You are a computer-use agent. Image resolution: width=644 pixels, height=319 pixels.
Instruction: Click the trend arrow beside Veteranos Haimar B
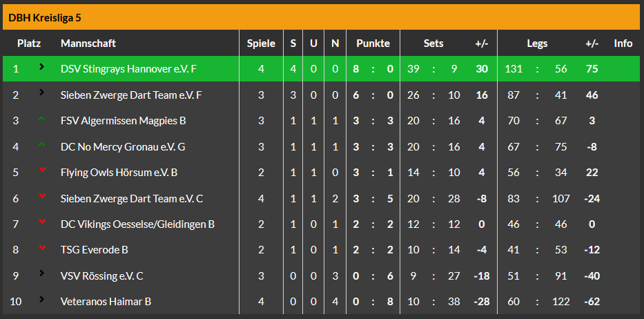tap(41, 300)
